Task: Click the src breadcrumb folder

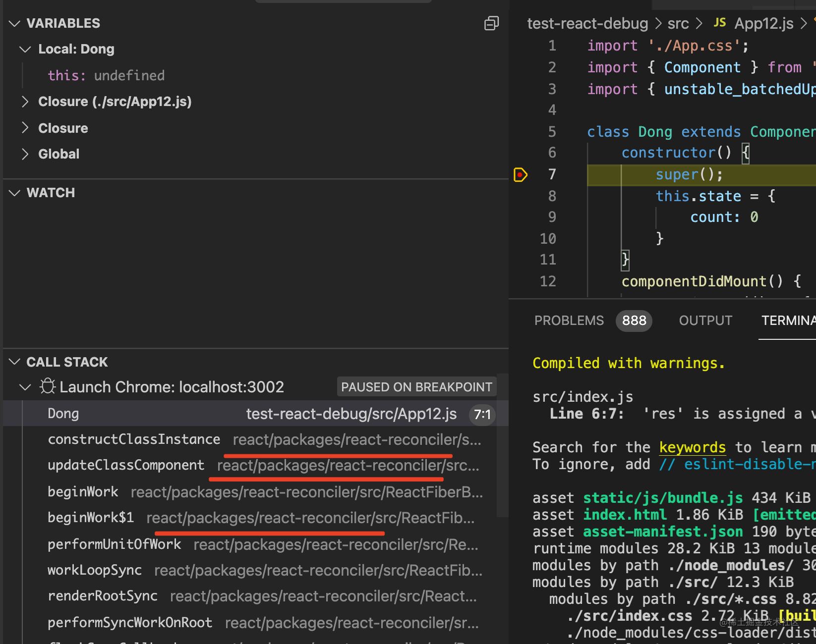Action: (x=678, y=23)
